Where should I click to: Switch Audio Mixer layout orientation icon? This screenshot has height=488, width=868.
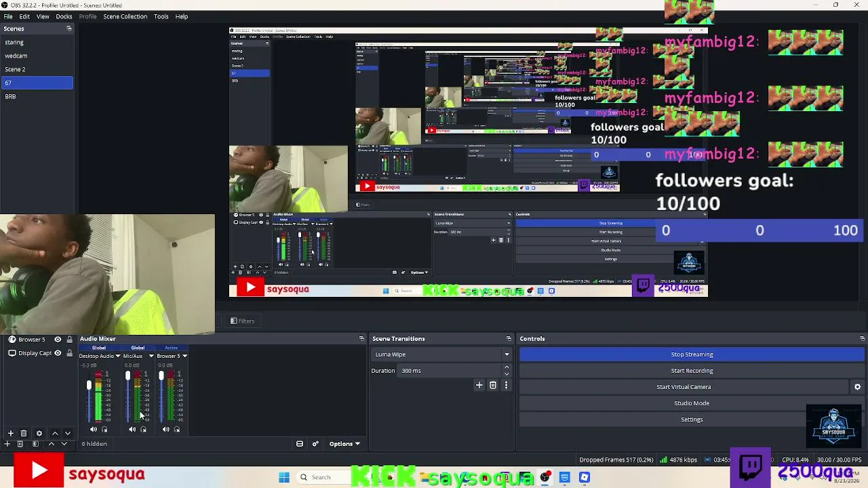click(x=300, y=444)
